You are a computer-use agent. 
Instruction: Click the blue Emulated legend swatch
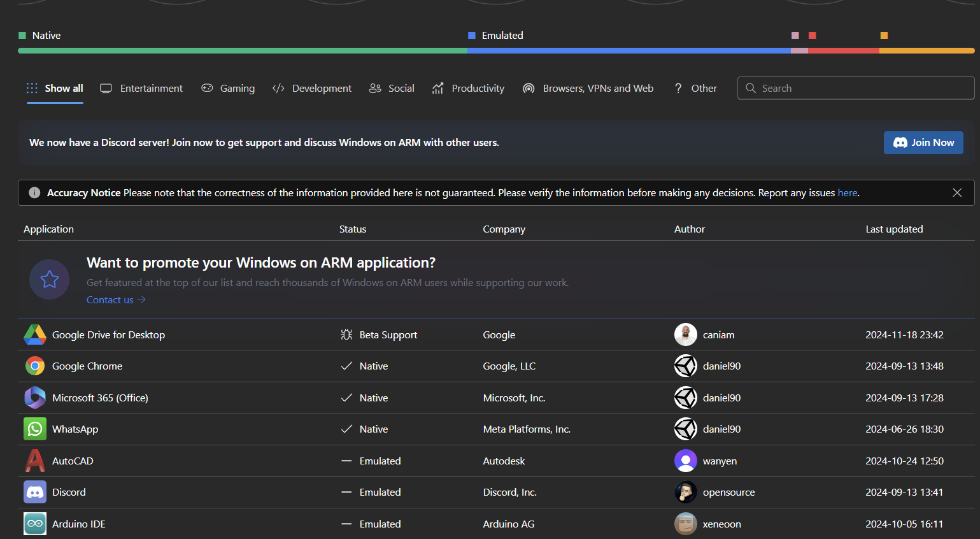point(472,36)
